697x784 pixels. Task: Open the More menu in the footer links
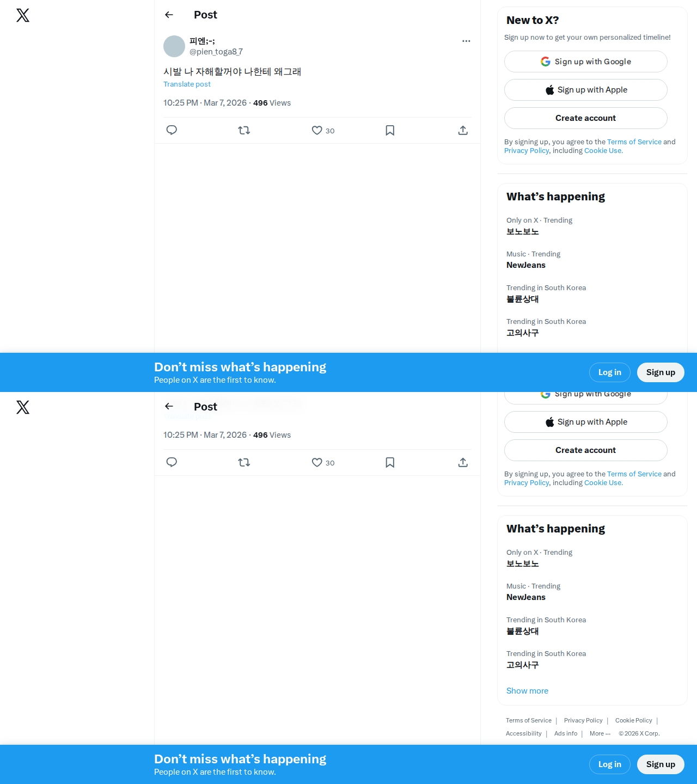(600, 733)
